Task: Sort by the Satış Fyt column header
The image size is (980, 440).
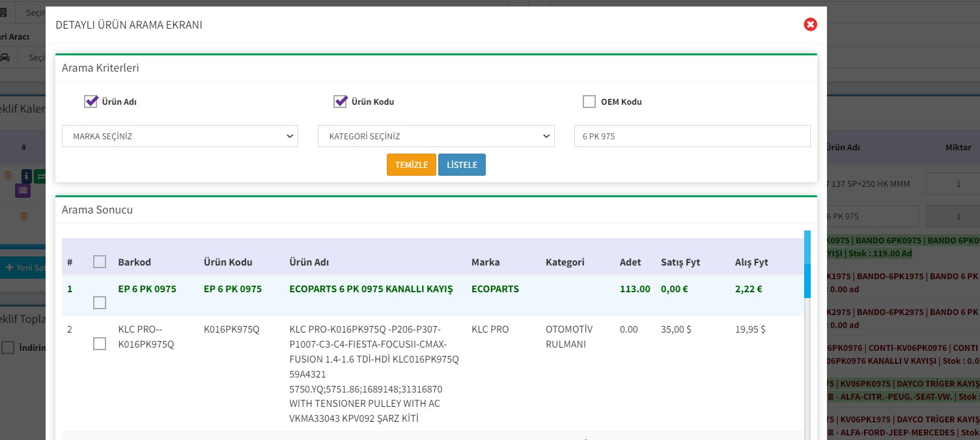Action: (680, 262)
